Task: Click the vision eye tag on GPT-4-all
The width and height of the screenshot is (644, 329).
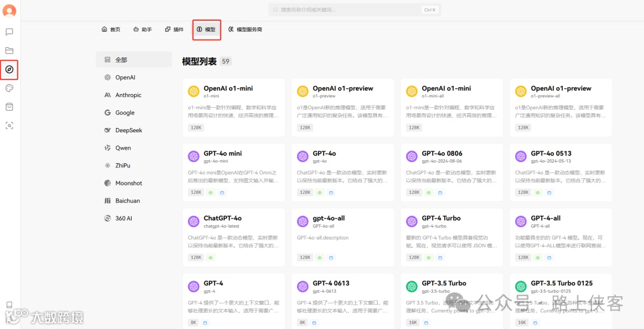Action: (x=538, y=257)
